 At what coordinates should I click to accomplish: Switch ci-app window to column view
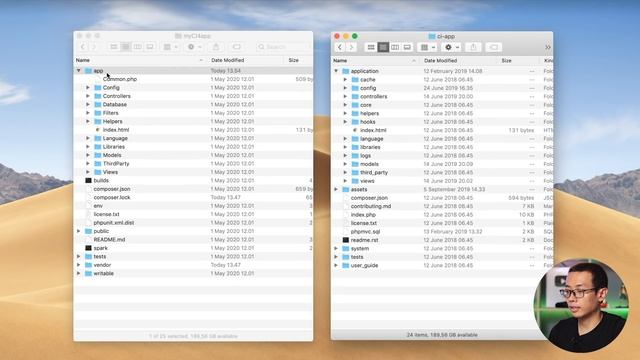(395, 47)
